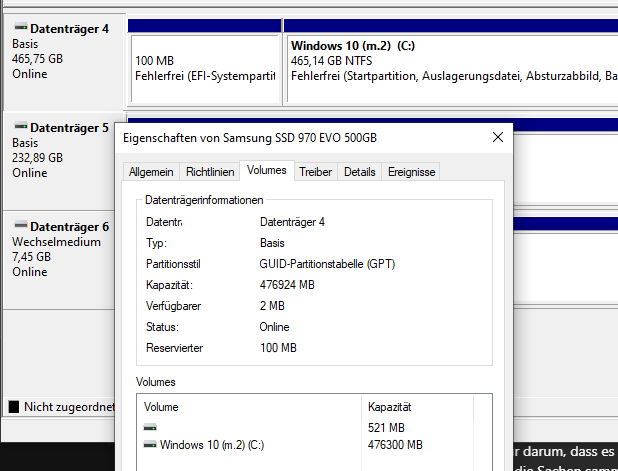Screen dimensions: 618x471
Task: Click the unnamed 521 MB volume icon
Action: click(x=150, y=428)
